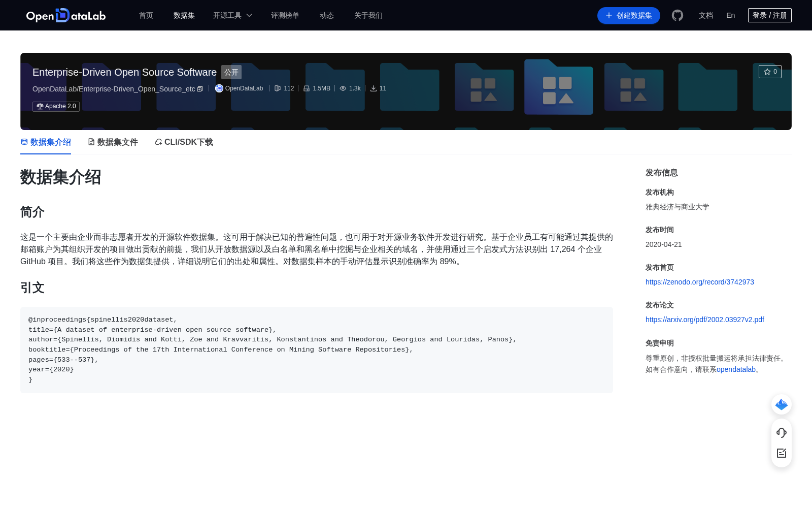Click the BibTeX citation code block

[x=317, y=350]
